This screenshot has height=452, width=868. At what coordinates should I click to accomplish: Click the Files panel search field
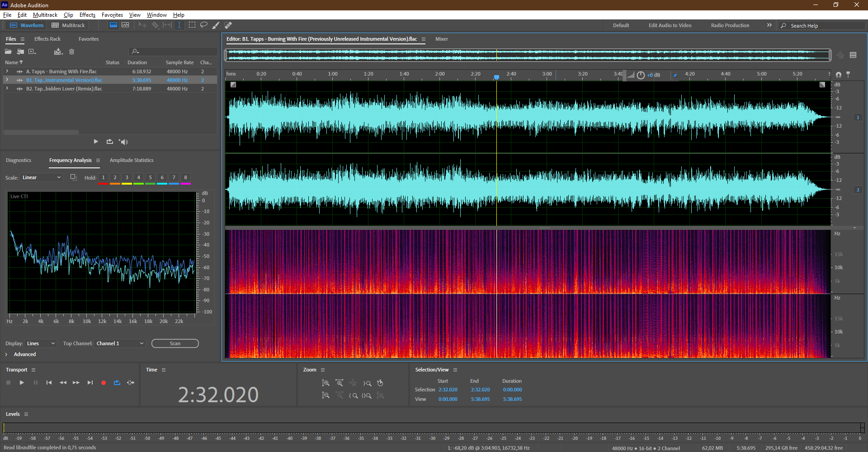[173, 52]
